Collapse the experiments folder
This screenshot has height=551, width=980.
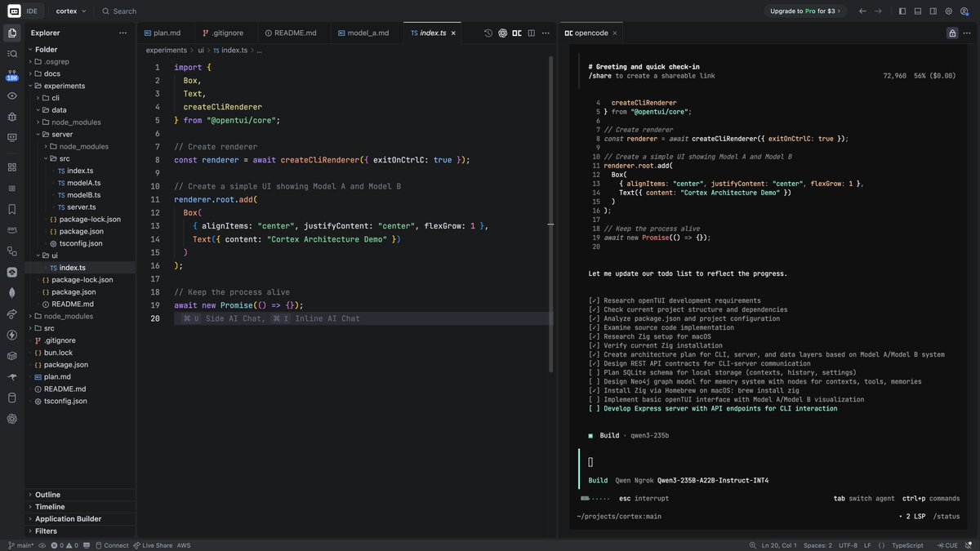(x=80, y=86)
